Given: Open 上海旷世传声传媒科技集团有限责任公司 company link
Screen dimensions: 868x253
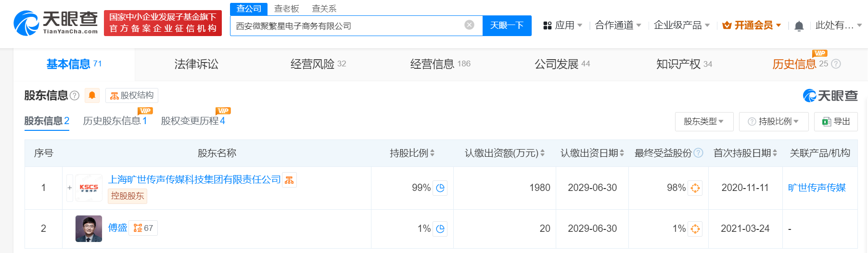Looking at the screenshot, I should tap(194, 179).
